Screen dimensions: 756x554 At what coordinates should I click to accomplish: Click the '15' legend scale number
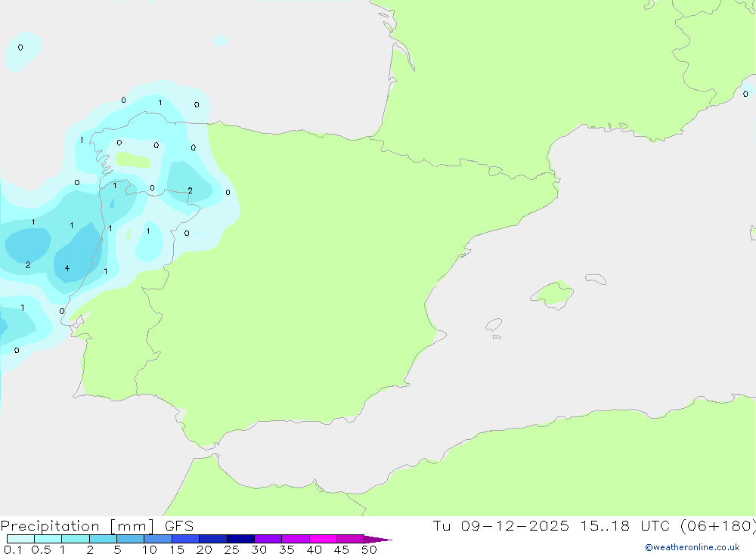[177, 549]
